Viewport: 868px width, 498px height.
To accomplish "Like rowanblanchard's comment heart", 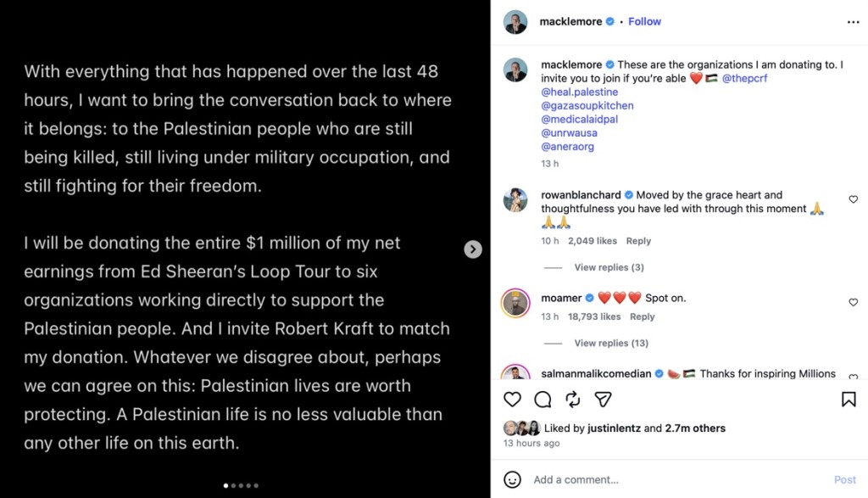I will (853, 199).
